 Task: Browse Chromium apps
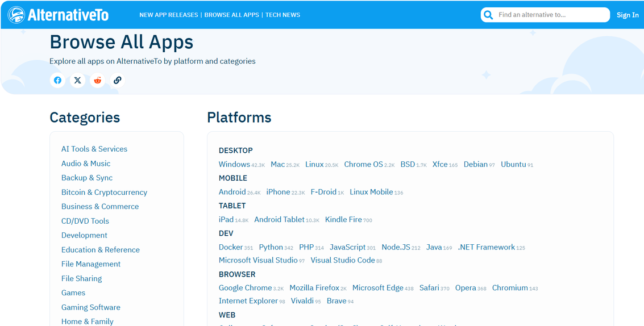510,288
